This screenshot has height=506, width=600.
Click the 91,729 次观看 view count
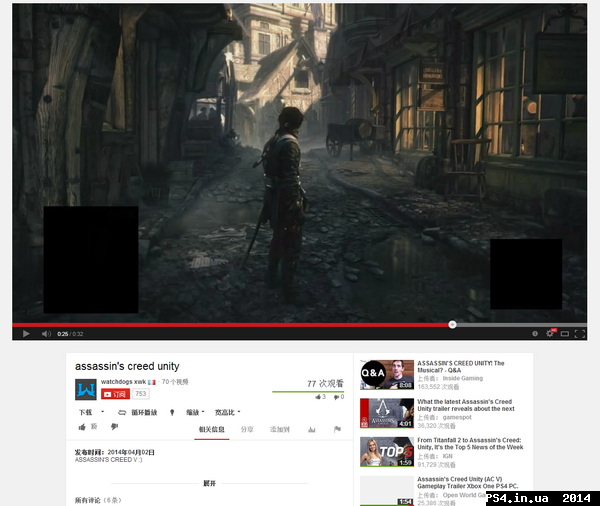point(436,465)
